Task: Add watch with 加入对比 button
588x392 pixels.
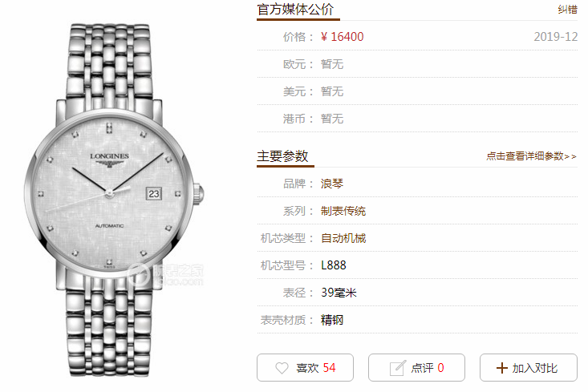Action: (529, 368)
